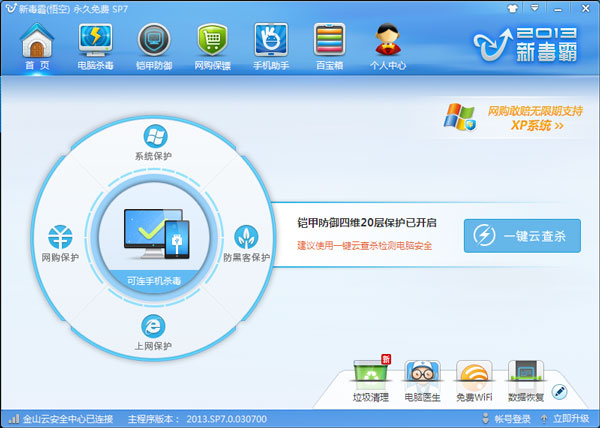600x428 pixels.
Task: Click 金山云安全中心已连接 status text
Action: pos(68,419)
